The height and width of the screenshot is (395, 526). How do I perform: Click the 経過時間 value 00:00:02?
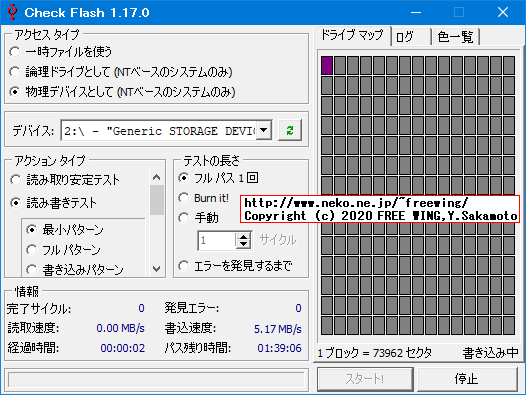pos(123,348)
